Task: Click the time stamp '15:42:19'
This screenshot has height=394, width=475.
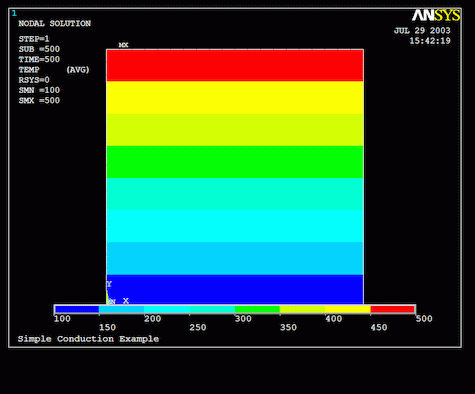Action: [x=430, y=41]
